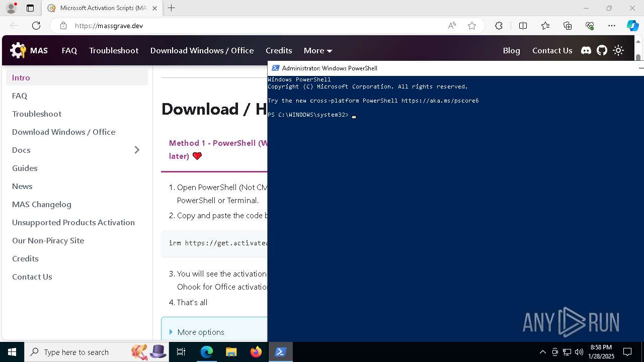The height and width of the screenshot is (362, 644).
Task: Open MAS Changelog in the sidebar
Action: [77, 204]
